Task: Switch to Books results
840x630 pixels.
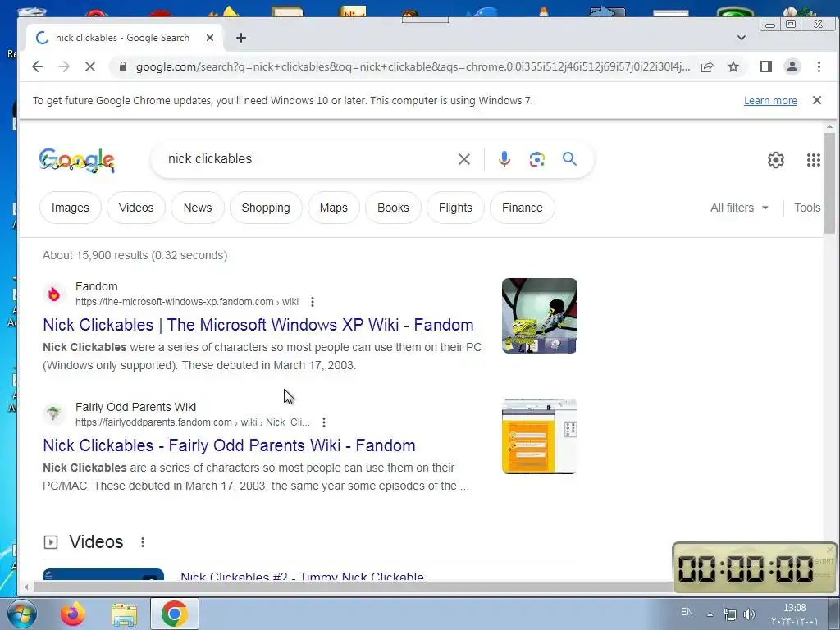Action: click(x=393, y=208)
